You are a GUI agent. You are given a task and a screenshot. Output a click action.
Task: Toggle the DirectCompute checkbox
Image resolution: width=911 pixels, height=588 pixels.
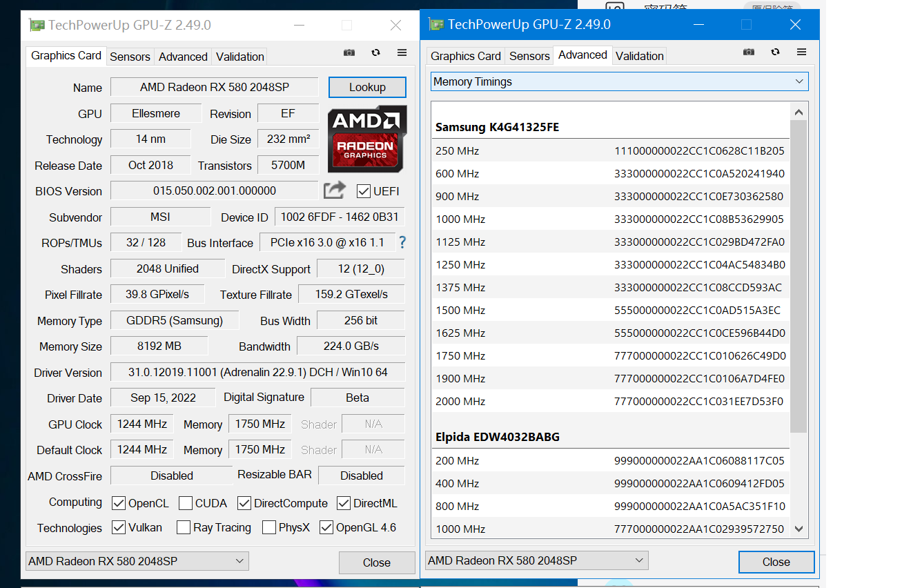click(x=244, y=503)
